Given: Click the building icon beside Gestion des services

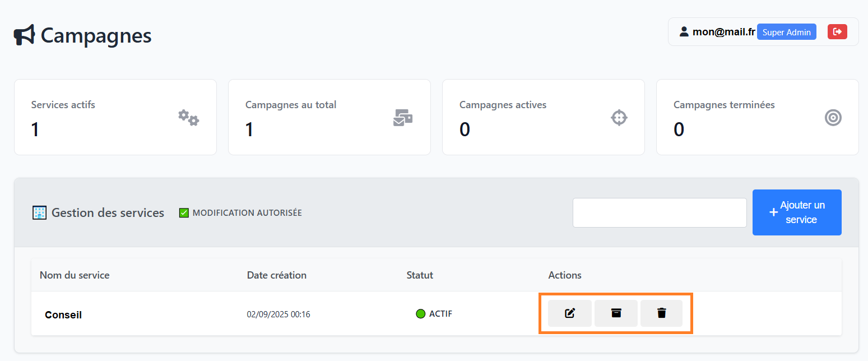Looking at the screenshot, I should click(39, 213).
